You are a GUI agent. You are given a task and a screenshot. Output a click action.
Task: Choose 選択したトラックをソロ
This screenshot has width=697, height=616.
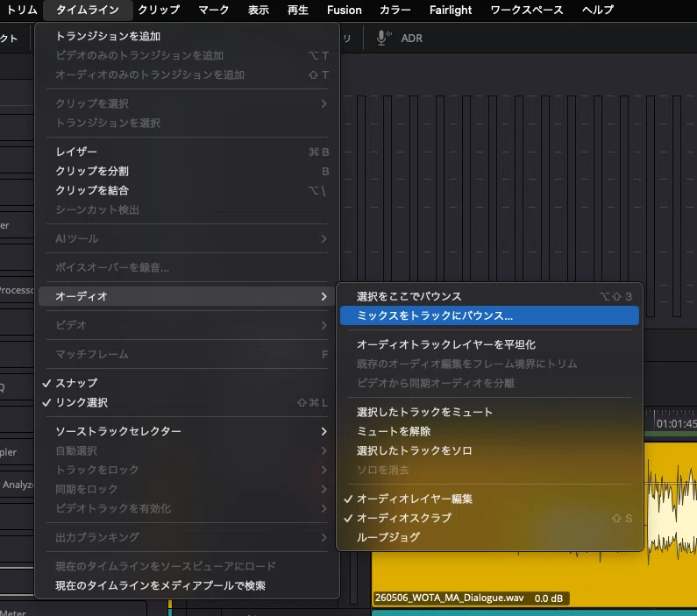click(x=489, y=450)
